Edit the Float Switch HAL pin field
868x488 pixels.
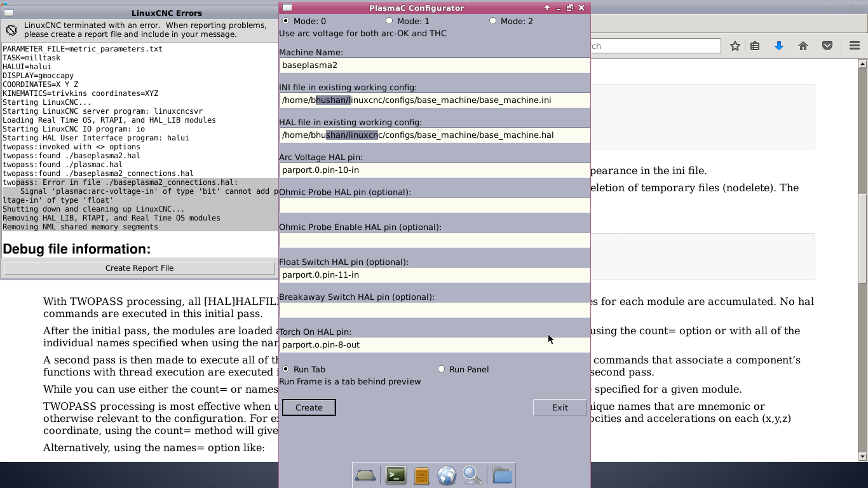(435, 274)
